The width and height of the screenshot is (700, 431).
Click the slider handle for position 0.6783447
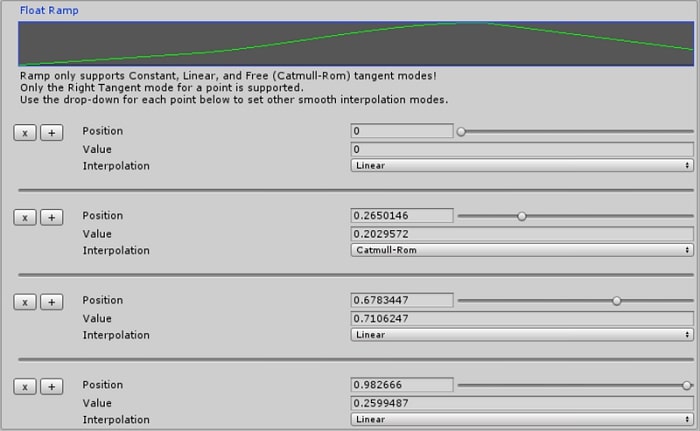[x=617, y=301]
